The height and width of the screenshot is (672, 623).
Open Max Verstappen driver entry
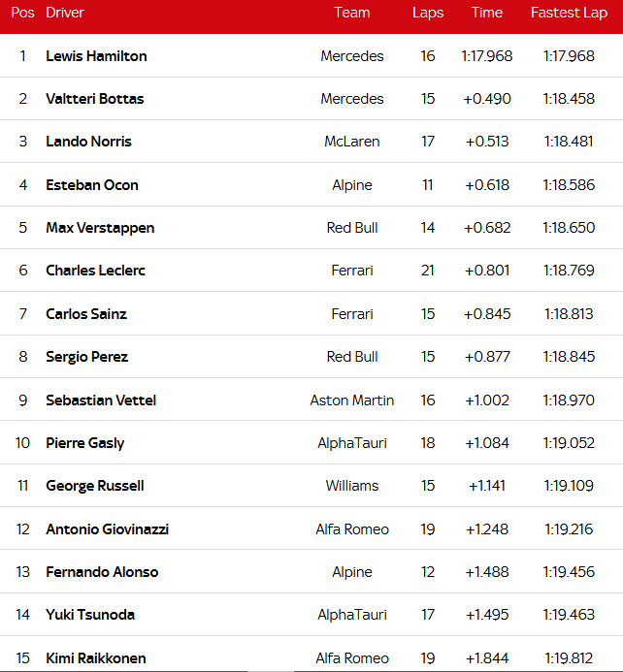[x=100, y=228]
